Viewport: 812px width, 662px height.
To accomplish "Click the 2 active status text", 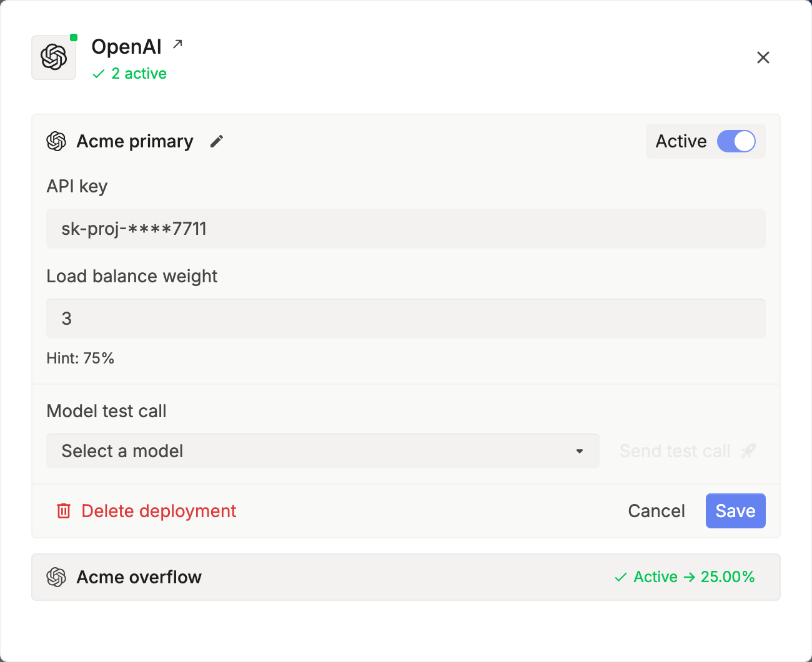I will pos(130,74).
